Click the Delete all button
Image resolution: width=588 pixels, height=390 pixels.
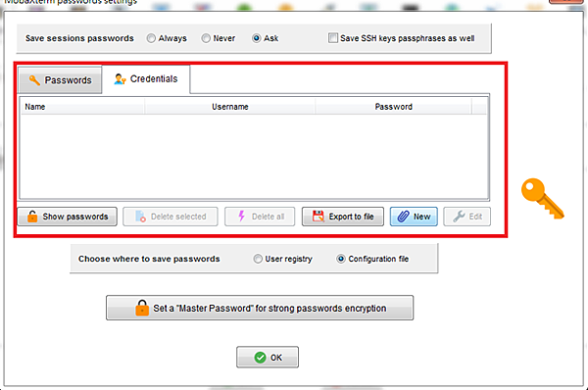coord(260,217)
